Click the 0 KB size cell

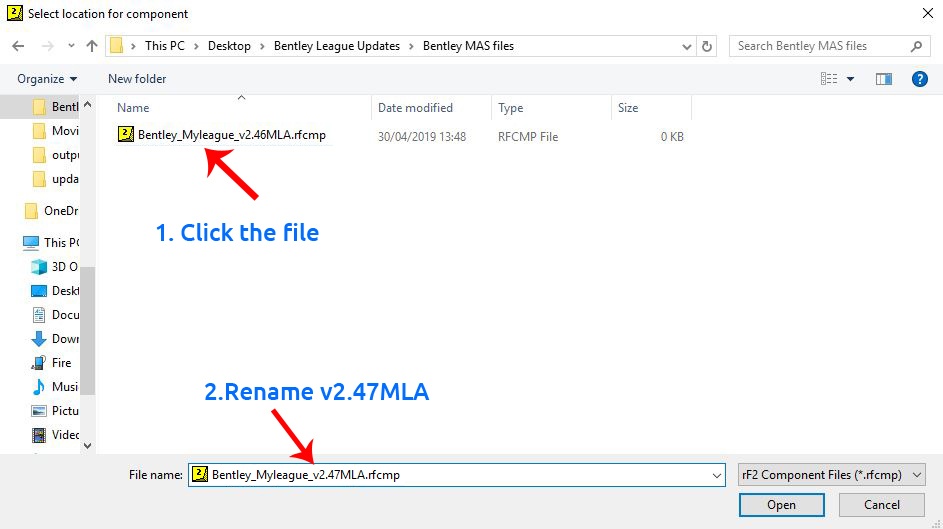(x=672, y=136)
